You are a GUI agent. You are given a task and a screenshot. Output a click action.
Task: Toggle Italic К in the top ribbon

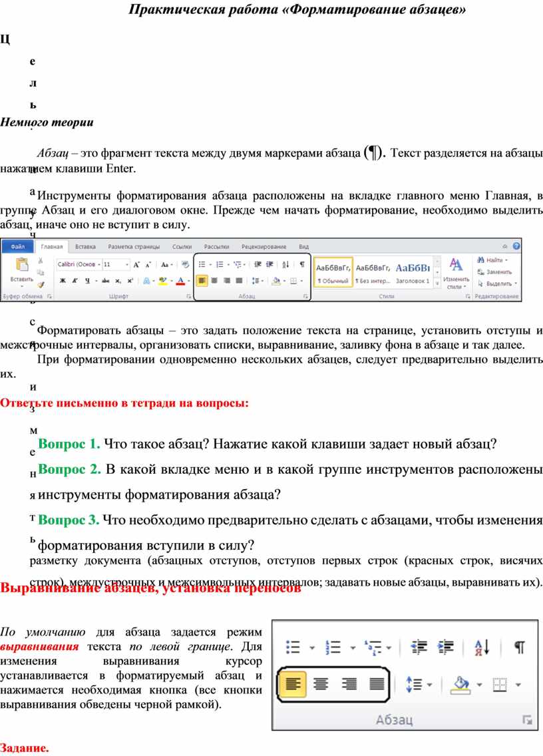click(75, 281)
